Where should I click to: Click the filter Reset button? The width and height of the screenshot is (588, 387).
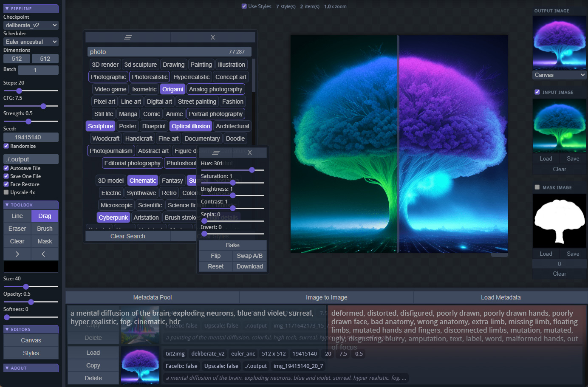216,266
